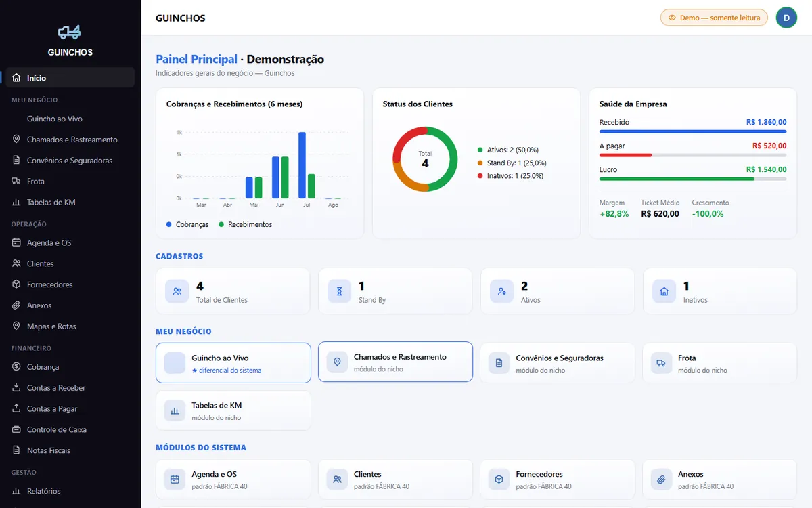This screenshot has width=812, height=508.
Task: Click the CADASTROS section heading
Action: pos(179,257)
